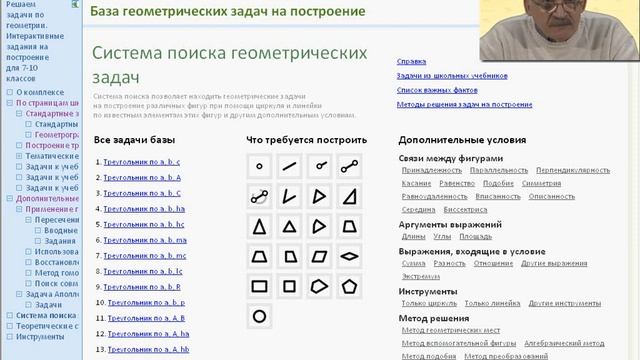Open 'Список важных фактов' link

[x=437, y=90]
